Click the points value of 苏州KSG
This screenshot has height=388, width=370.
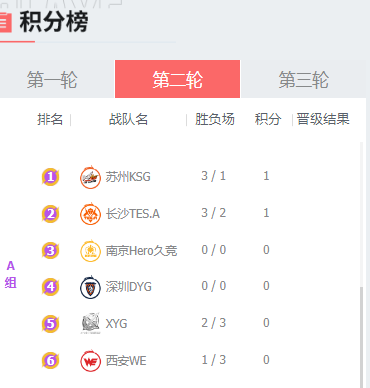(x=266, y=176)
